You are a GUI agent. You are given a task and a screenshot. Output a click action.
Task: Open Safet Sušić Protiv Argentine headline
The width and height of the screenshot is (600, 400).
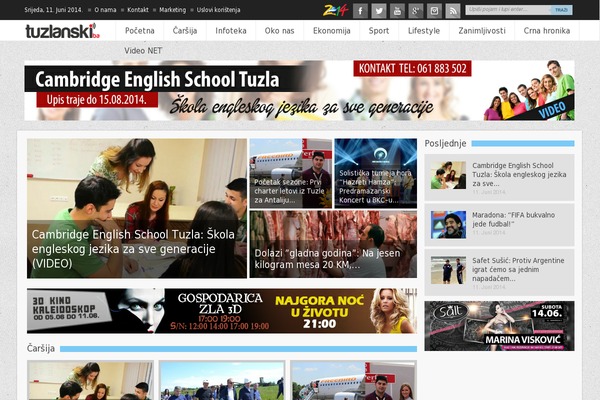(x=518, y=269)
